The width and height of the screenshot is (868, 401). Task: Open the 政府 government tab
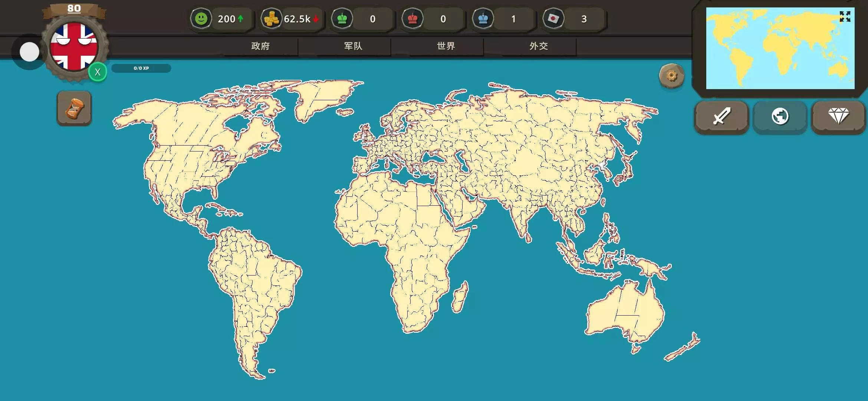point(260,46)
